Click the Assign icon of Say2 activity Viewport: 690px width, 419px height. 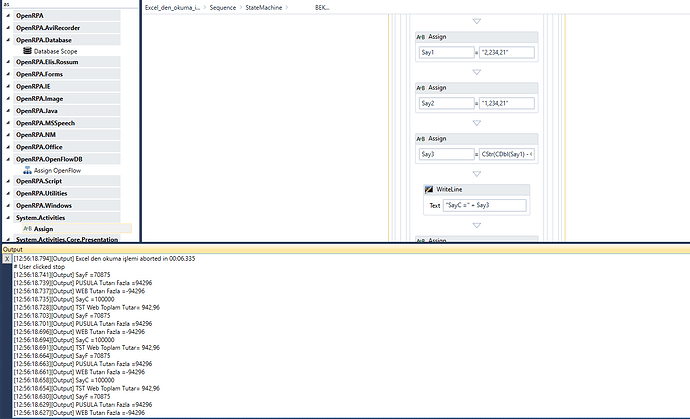pyautogui.click(x=421, y=88)
